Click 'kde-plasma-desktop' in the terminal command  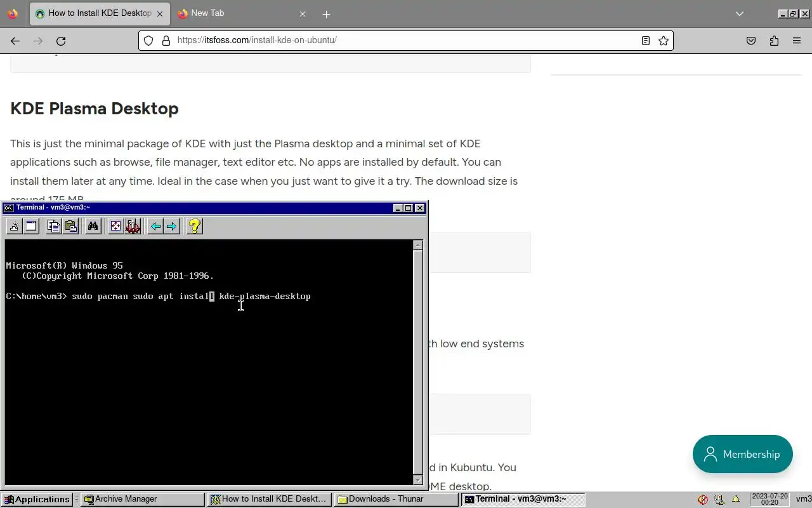(x=265, y=297)
